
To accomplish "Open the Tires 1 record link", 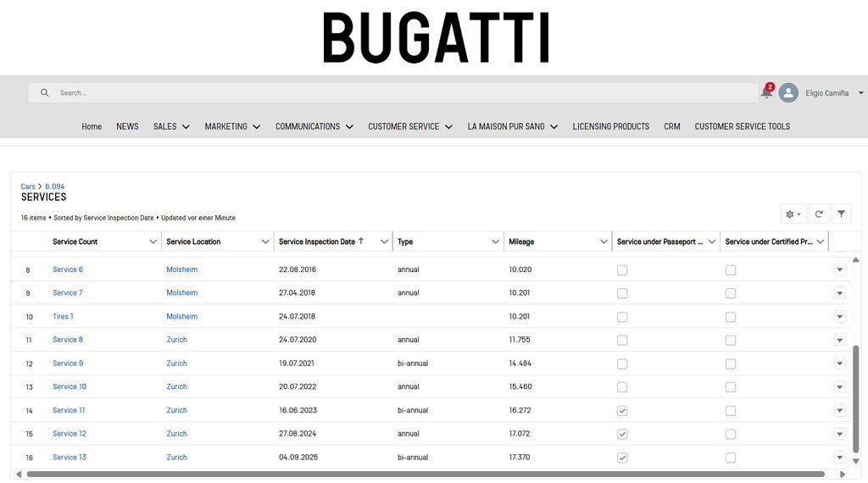I will 63,316.
